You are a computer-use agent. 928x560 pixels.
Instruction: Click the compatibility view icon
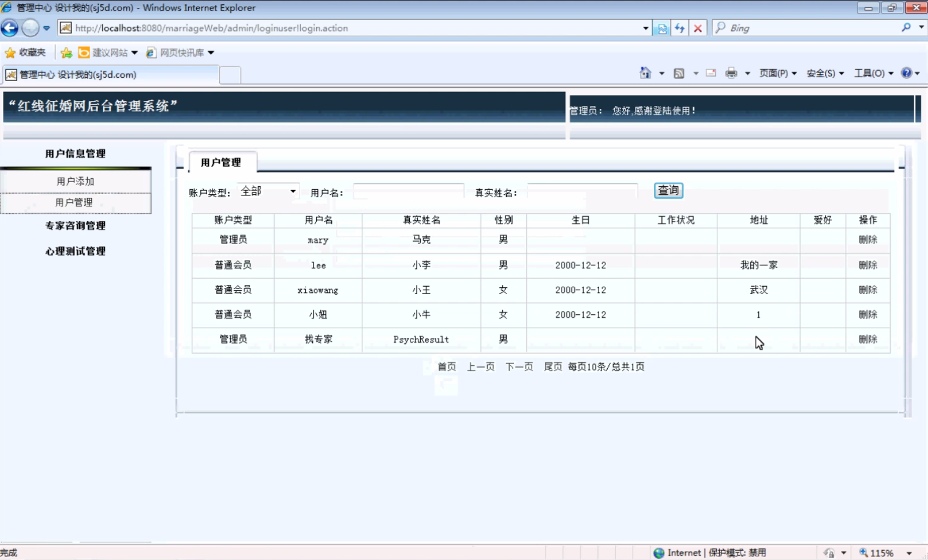pyautogui.click(x=662, y=28)
